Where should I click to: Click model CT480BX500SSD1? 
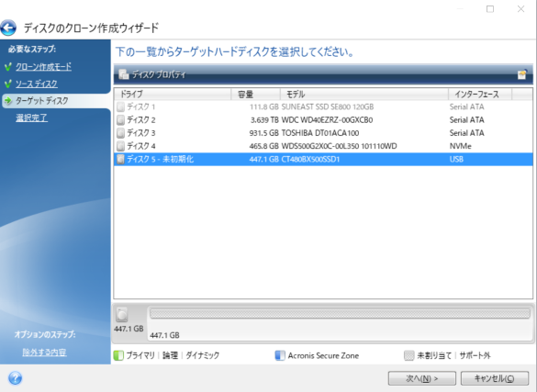pos(310,159)
